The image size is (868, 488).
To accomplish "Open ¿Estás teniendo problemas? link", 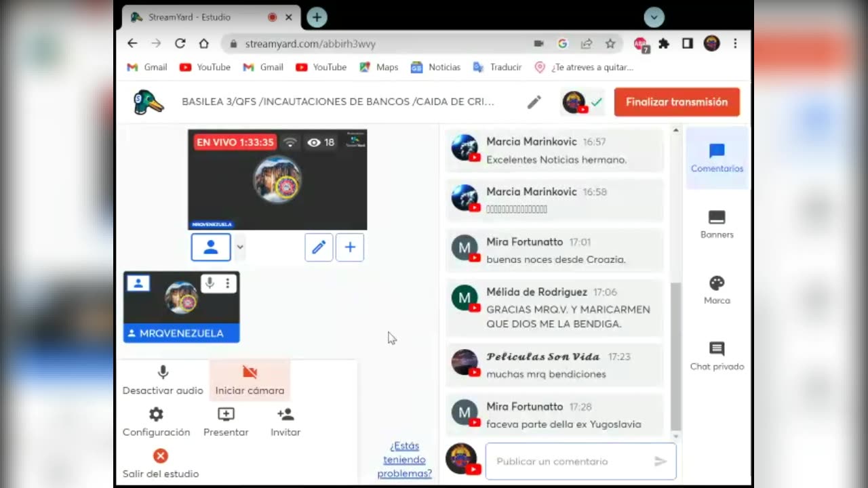I will coord(404,460).
